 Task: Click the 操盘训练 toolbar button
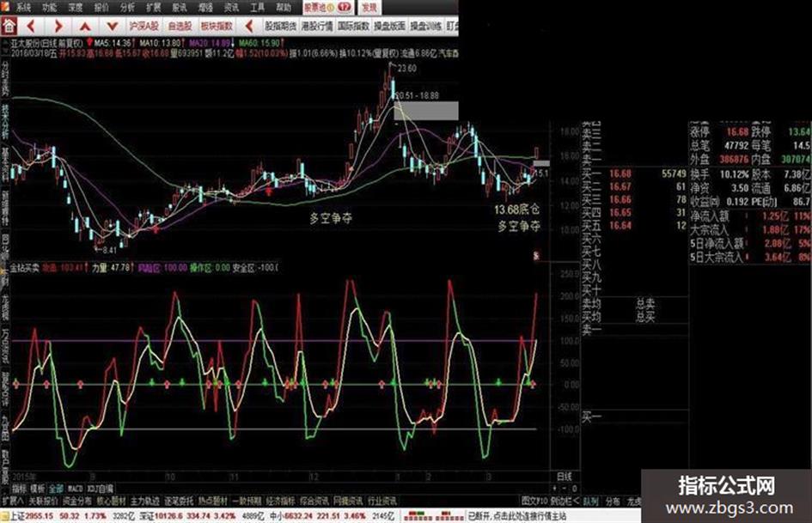[x=425, y=26]
